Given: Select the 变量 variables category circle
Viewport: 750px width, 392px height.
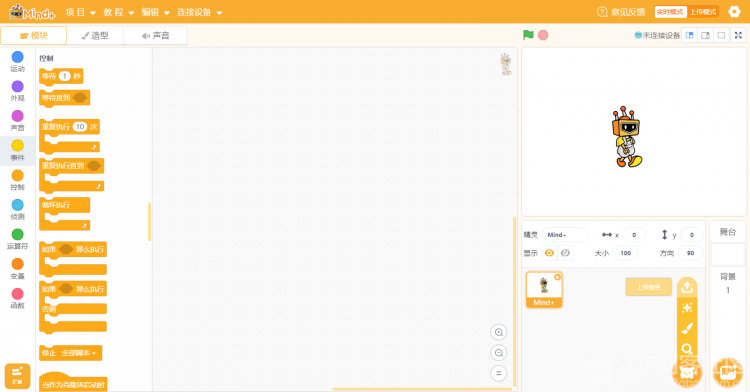Looking at the screenshot, I should tap(18, 264).
